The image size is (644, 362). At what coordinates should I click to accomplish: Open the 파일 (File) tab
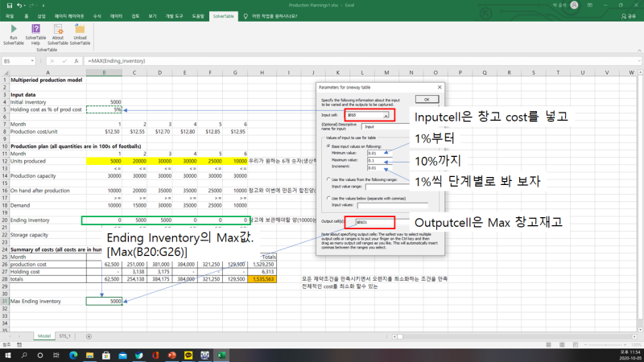point(10,16)
